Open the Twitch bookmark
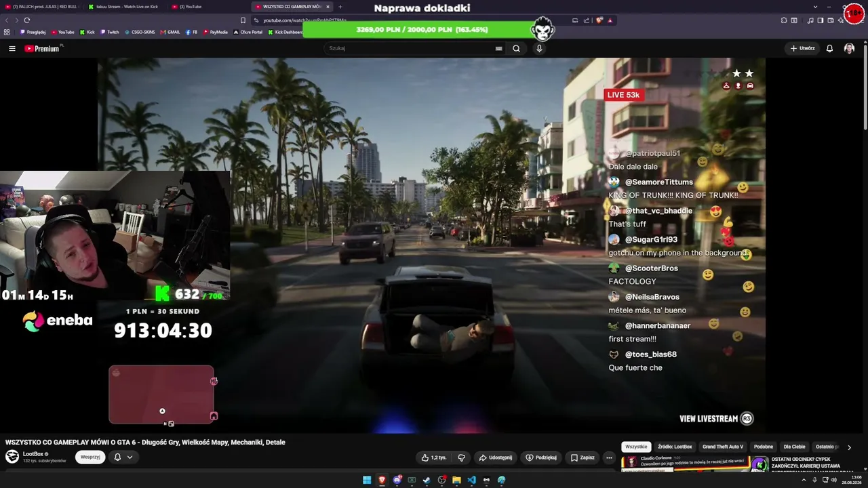868x488 pixels. (x=109, y=32)
